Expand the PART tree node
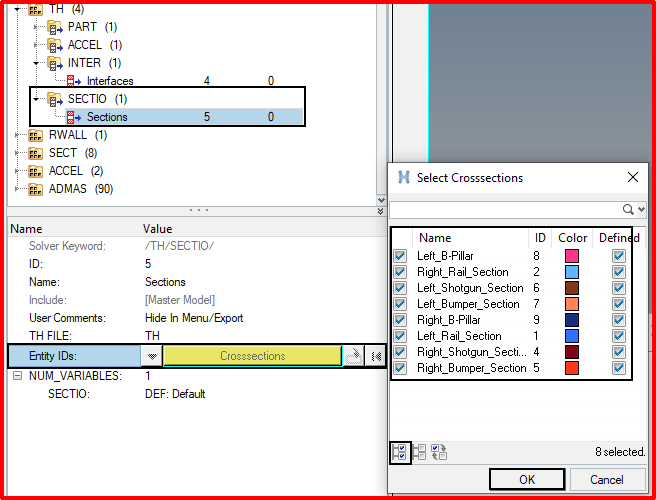This screenshot has width=656, height=500. click(x=37, y=27)
